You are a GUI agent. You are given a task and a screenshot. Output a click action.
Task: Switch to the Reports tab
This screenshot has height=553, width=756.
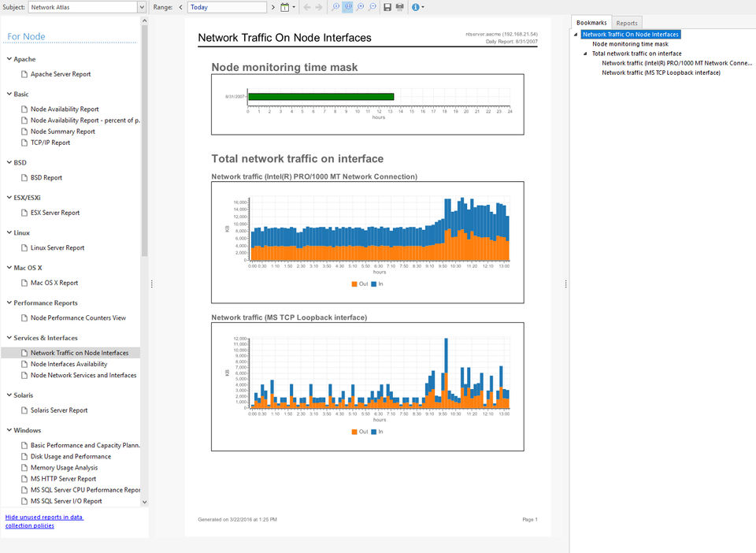click(x=627, y=23)
